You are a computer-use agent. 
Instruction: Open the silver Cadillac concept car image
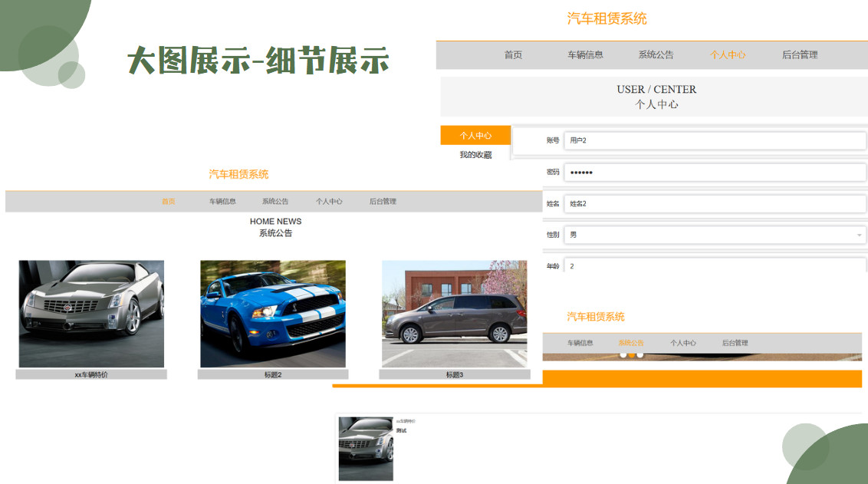pos(91,314)
